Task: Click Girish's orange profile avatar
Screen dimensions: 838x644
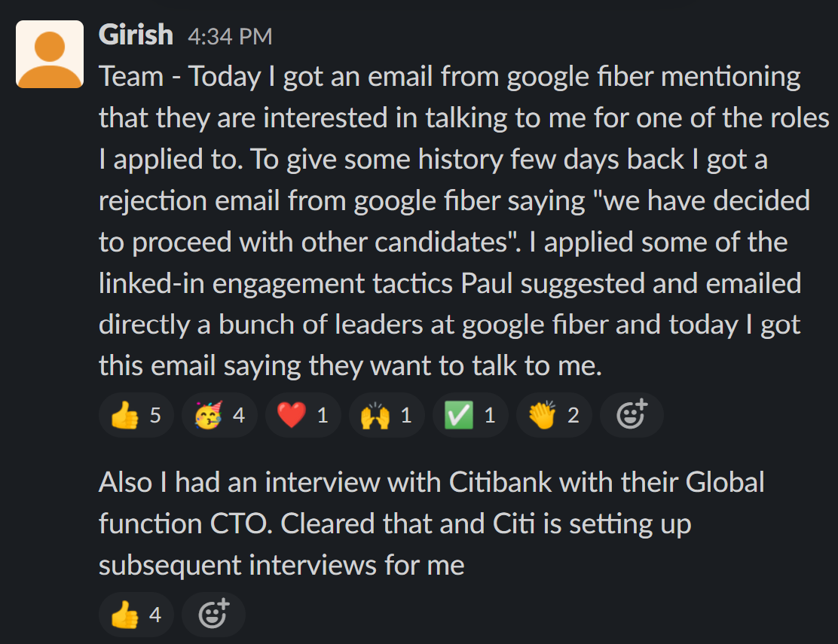Action: [50, 54]
